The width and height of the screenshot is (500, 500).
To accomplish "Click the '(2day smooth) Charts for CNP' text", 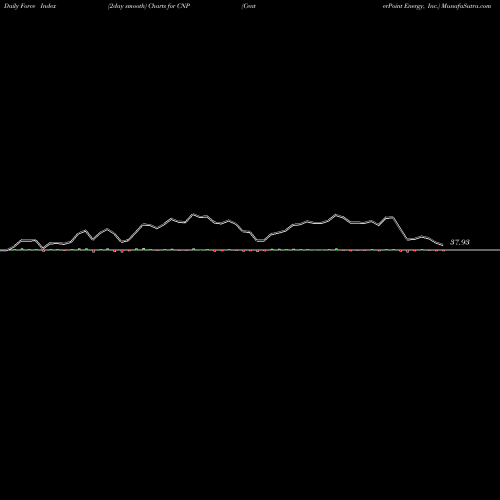I will [x=149, y=6].
